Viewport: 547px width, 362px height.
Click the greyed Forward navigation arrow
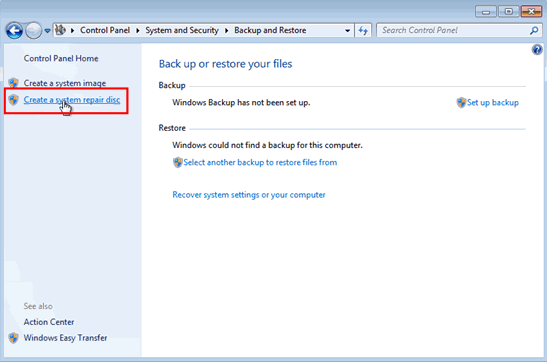coord(34,31)
